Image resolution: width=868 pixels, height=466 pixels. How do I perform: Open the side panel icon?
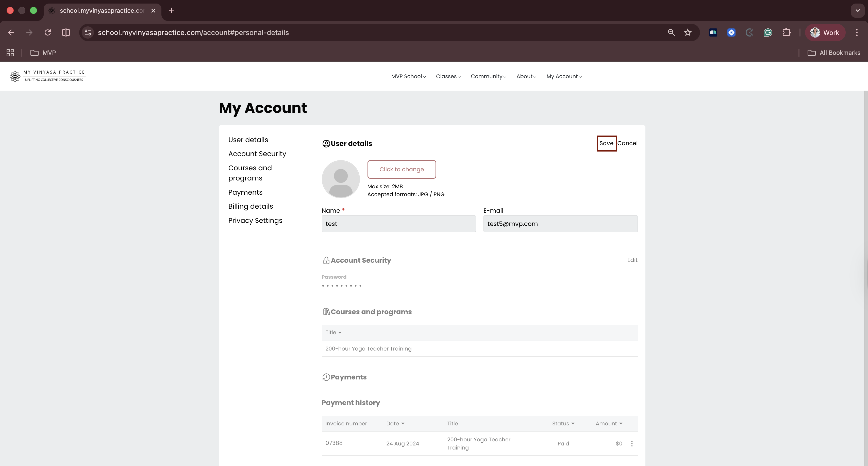(x=66, y=33)
